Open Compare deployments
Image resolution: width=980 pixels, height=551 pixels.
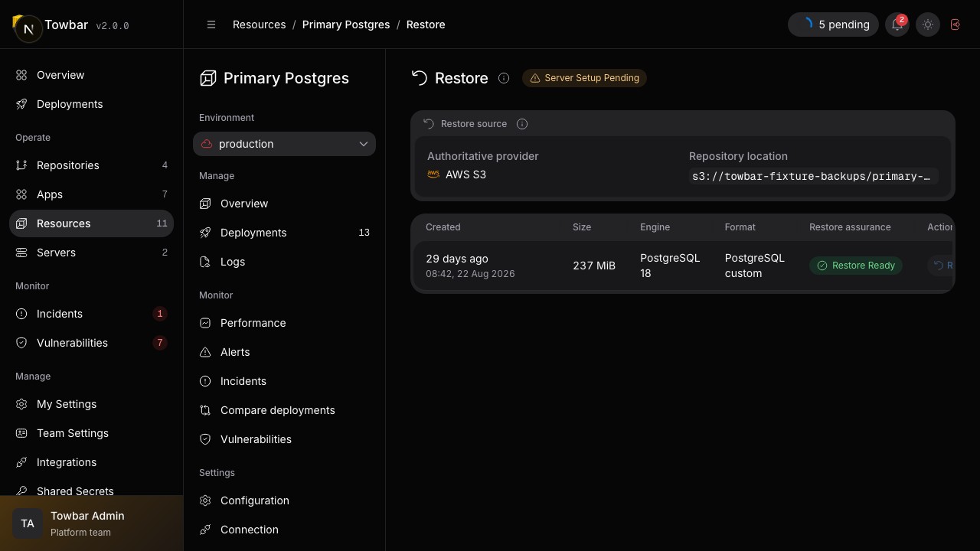coord(284,410)
